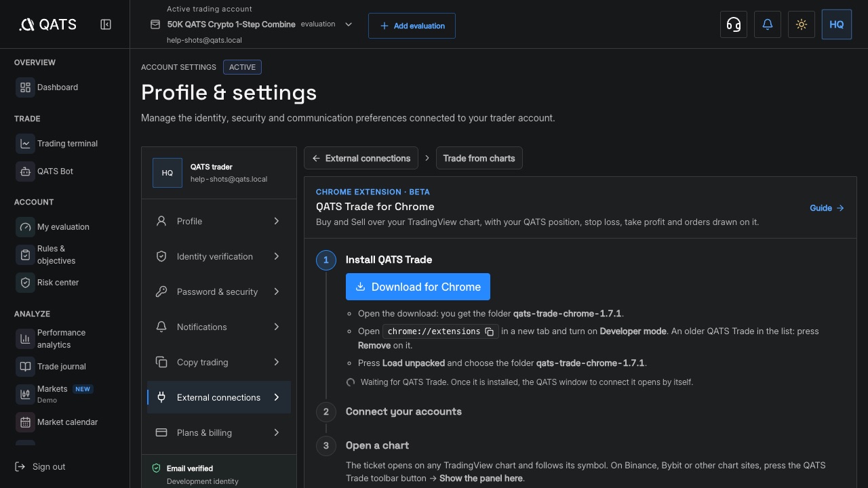The height and width of the screenshot is (488, 868).
Task: Click the HQ trader profile thumbnail
Action: [167, 173]
